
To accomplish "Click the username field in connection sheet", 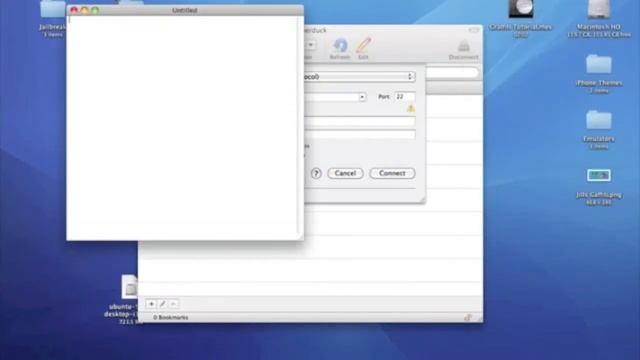I will click(360, 121).
